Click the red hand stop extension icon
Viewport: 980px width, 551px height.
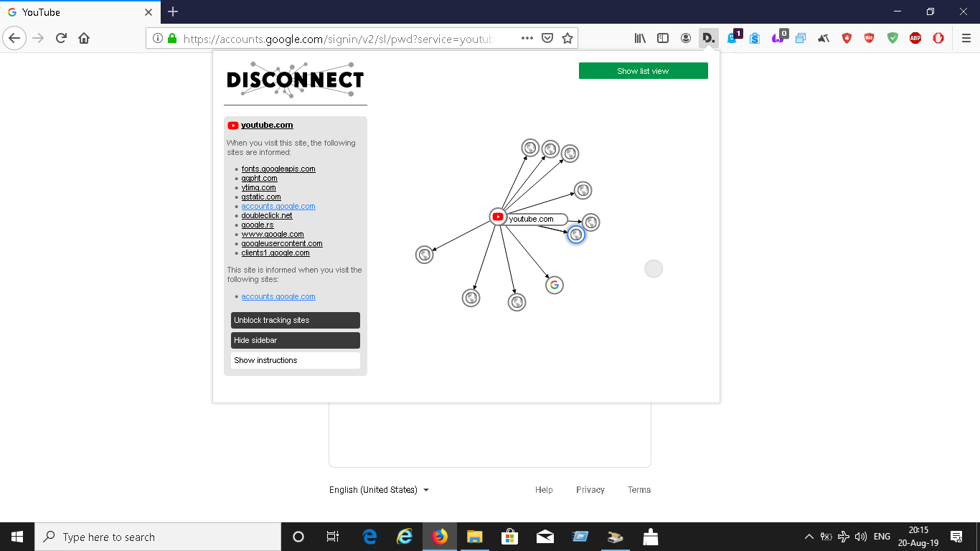[x=938, y=38]
